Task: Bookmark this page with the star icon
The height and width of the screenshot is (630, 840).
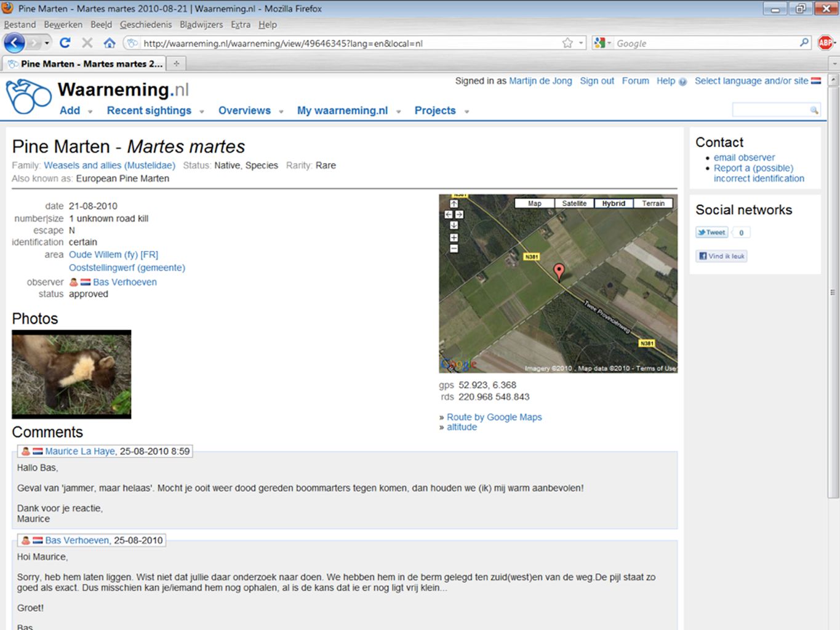Action: (x=567, y=43)
